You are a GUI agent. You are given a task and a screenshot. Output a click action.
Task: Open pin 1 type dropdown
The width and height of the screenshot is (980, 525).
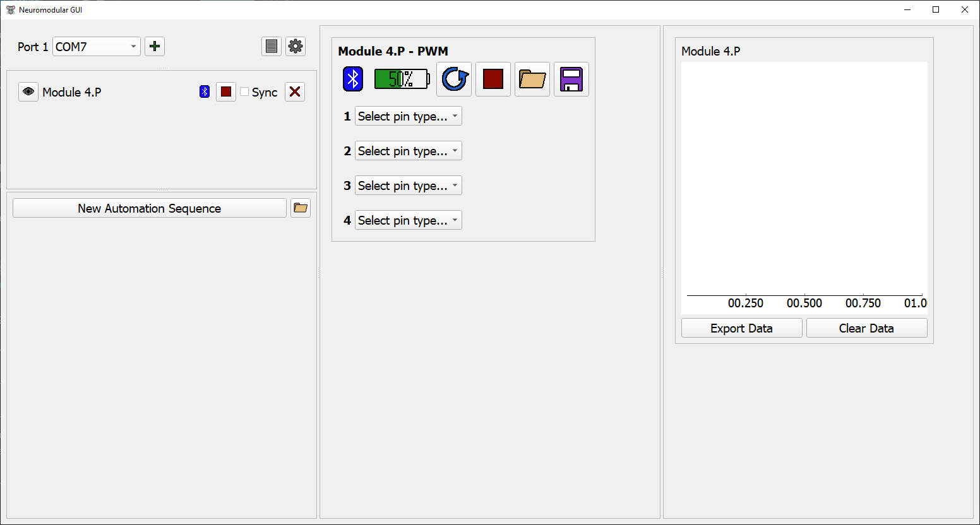tap(409, 116)
